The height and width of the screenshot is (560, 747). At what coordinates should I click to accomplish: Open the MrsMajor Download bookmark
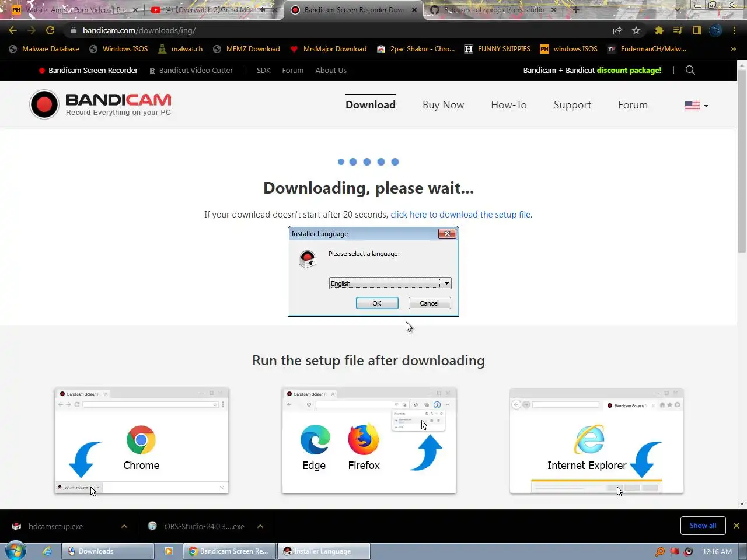tap(329, 49)
